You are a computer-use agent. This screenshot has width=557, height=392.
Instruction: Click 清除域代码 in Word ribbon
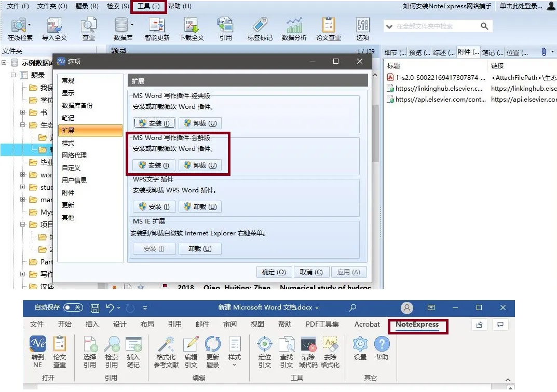tap(308, 352)
